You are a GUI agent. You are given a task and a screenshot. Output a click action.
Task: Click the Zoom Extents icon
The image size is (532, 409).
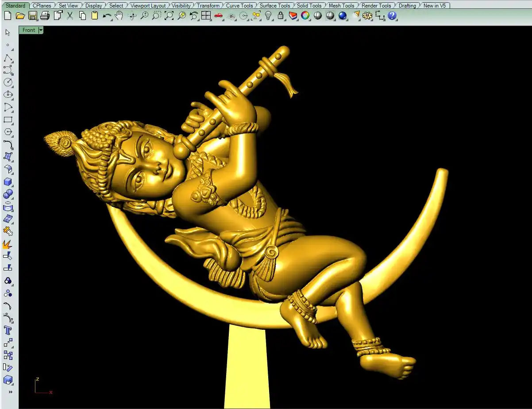169,16
